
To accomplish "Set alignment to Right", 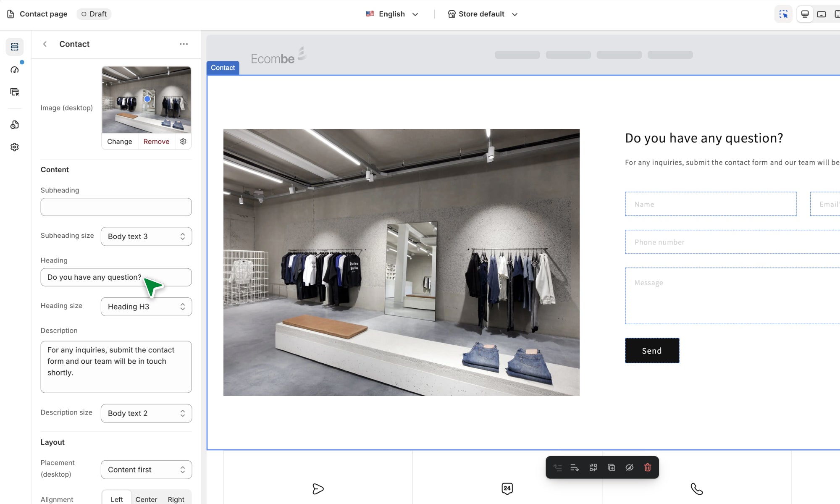I will click(176, 499).
